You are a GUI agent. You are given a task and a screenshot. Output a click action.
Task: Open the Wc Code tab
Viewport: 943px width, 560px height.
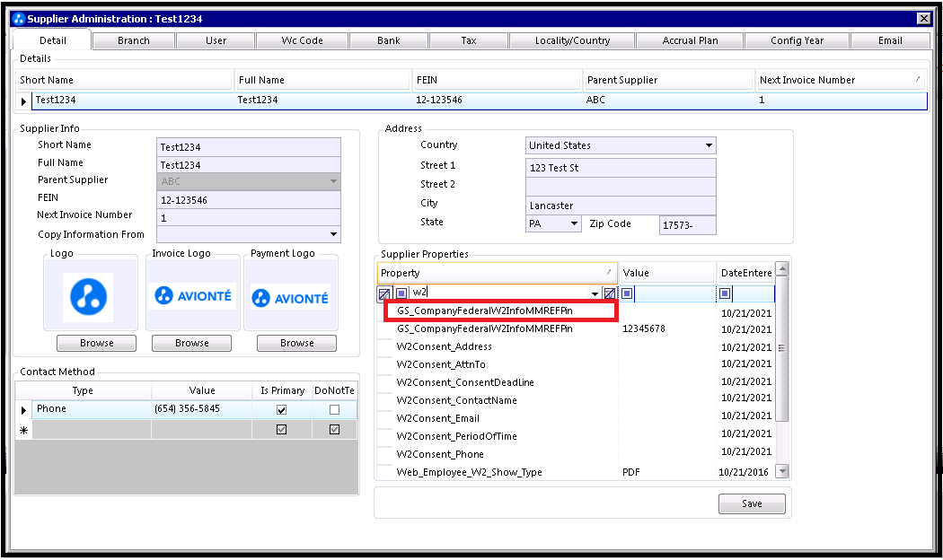[302, 40]
